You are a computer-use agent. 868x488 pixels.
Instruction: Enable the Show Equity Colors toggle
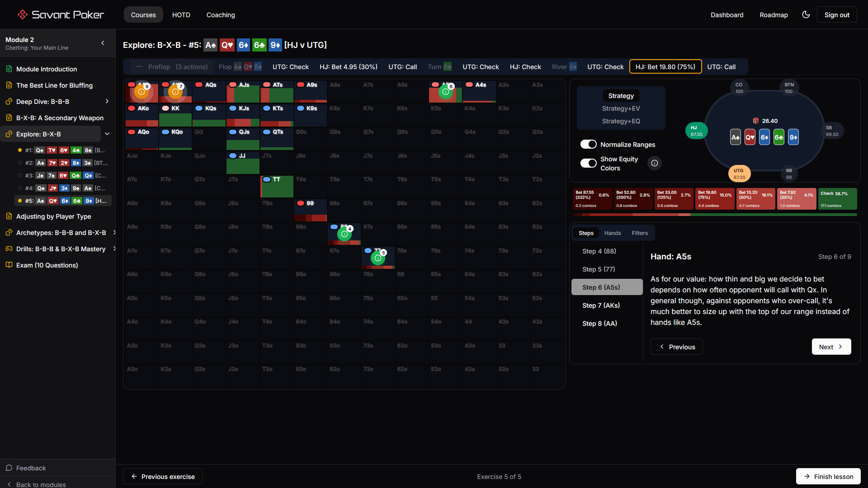pyautogui.click(x=588, y=163)
